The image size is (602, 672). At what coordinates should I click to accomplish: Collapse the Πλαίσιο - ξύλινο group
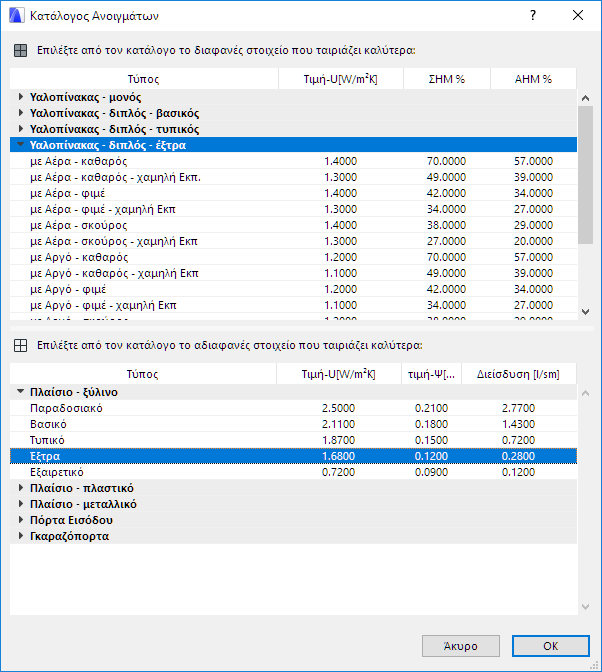(21, 392)
